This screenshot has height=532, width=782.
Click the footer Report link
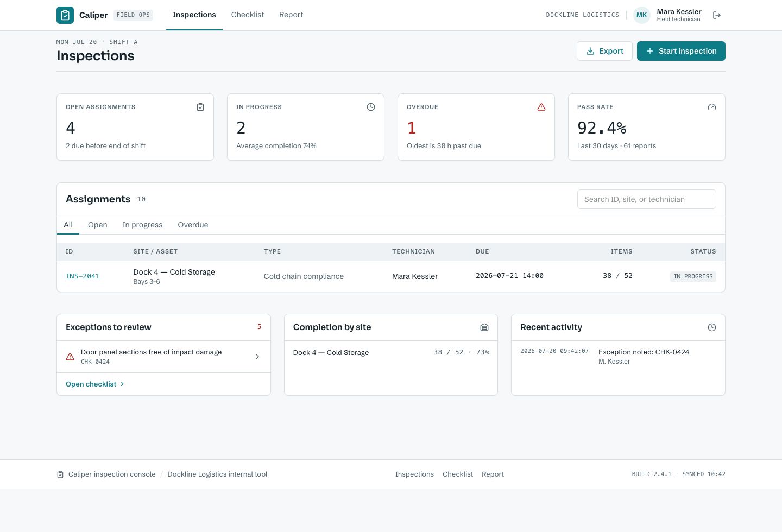(x=493, y=474)
